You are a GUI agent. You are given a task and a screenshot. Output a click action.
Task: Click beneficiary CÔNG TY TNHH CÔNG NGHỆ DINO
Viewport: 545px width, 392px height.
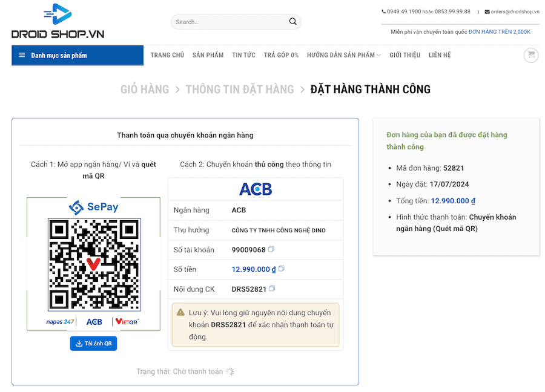(279, 230)
